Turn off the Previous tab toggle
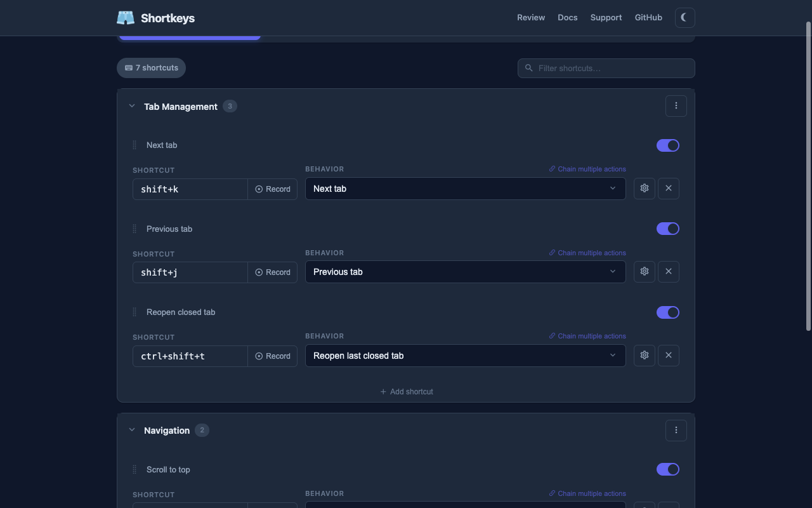 coord(667,229)
